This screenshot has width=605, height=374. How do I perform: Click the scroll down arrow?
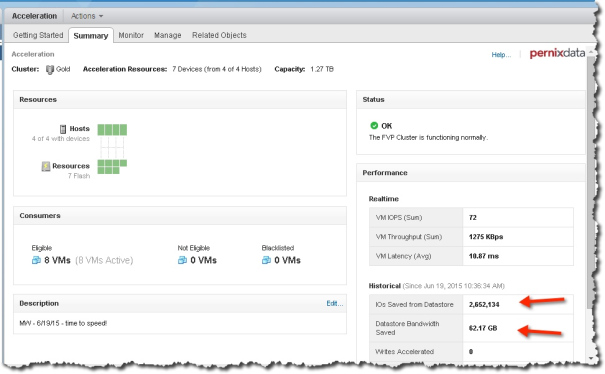point(591,358)
